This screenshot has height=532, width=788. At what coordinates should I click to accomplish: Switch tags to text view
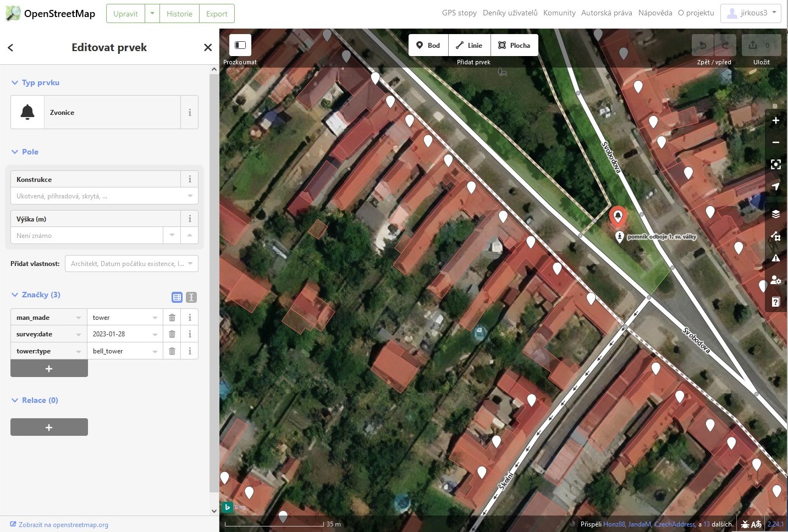point(191,297)
